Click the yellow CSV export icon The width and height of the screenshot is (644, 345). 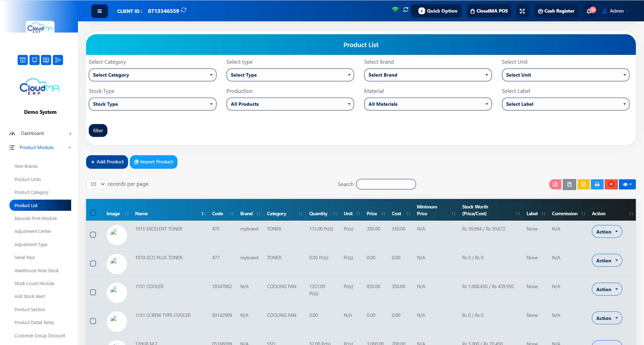[x=583, y=184]
